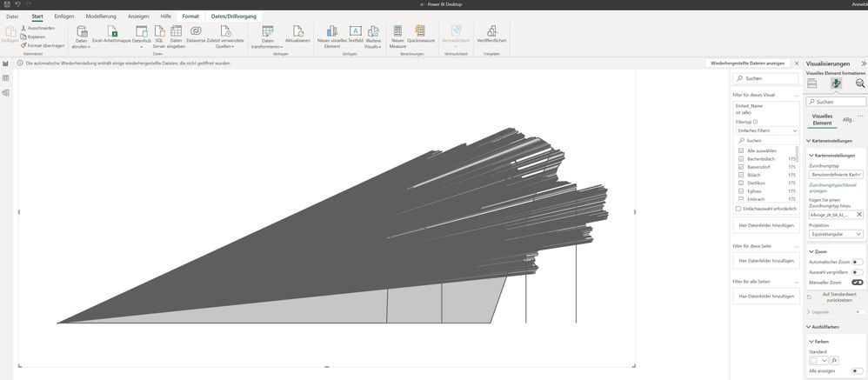Click the Save icon in title bar
The height and width of the screenshot is (380, 868).
pyautogui.click(x=7, y=3)
